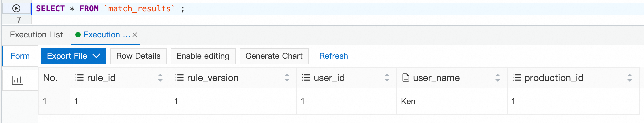This screenshot has height=123, width=644.
Task: Sort the user_id column arrows
Action: click(x=387, y=78)
